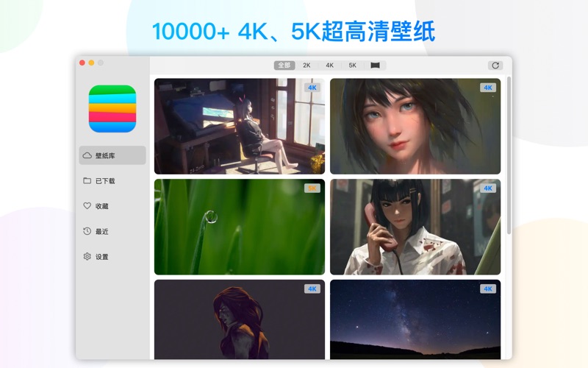Select the 4K resolution filter tab

point(329,66)
